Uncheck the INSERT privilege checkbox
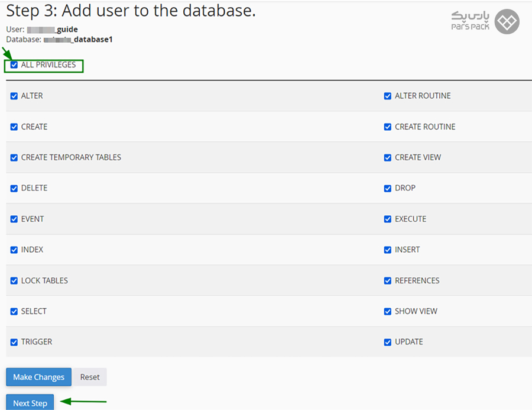532x410 pixels. (x=387, y=250)
